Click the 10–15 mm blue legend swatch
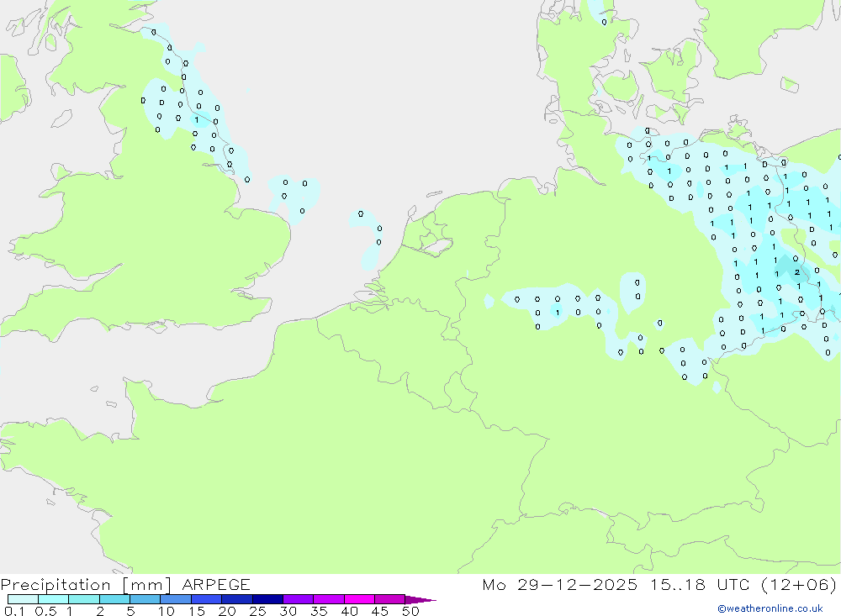This screenshot has height=616, width=841. (176, 599)
